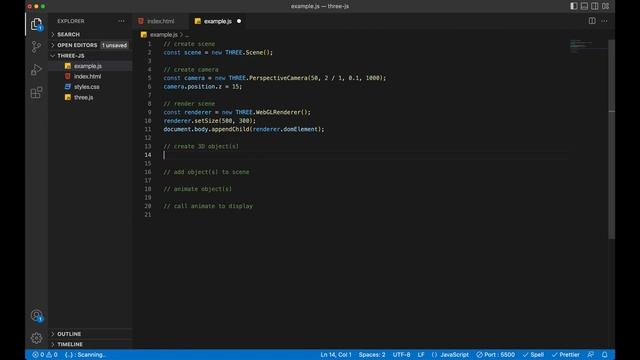Click the WebGLRenderer code line
The width and height of the screenshot is (640, 360).
click(237, 112)
